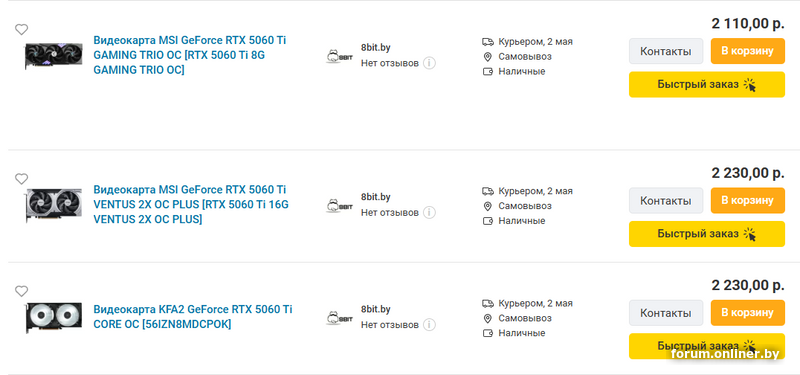Click 8bit shop logo in VENTUS row

(339, 206)
